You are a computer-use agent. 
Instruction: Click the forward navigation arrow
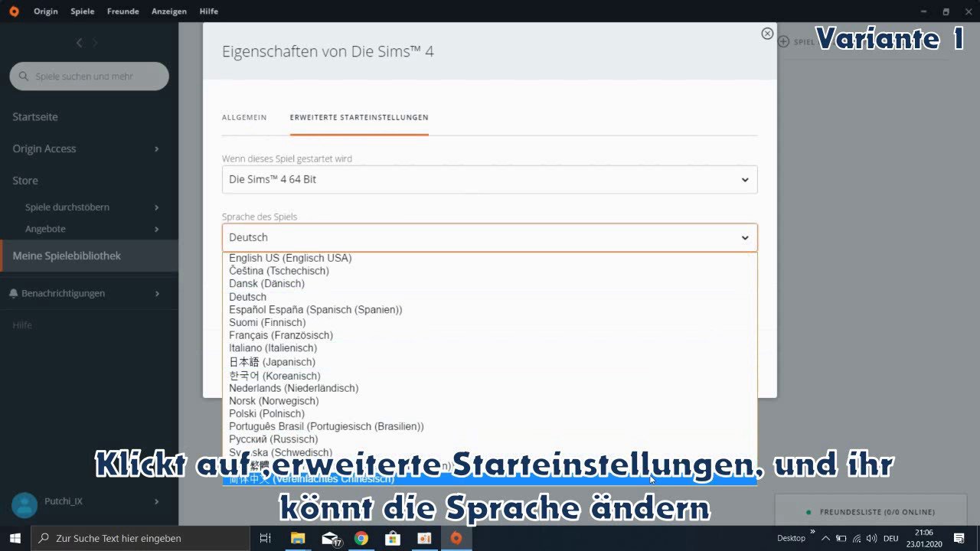pos(96,43)
